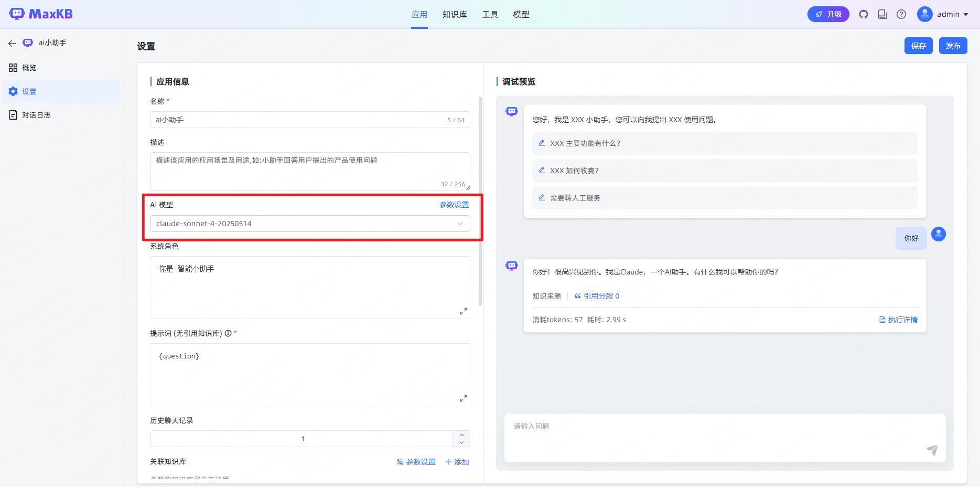Click the 提示词 {question} textarea
Image resolution: width=980 pixels, height=487 pixels.
point(310,375)
